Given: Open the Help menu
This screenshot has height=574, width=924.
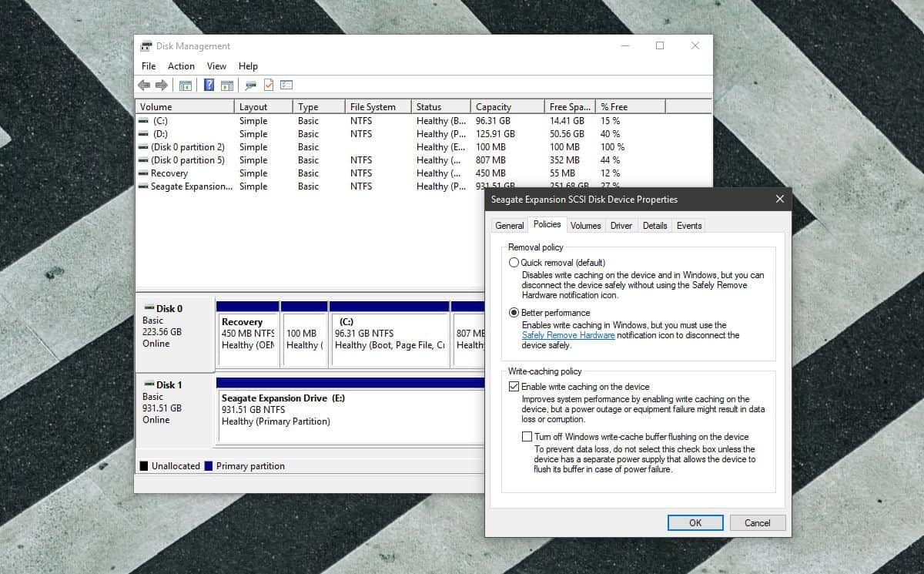Looking at the screenshot, I should click(248, 66).
